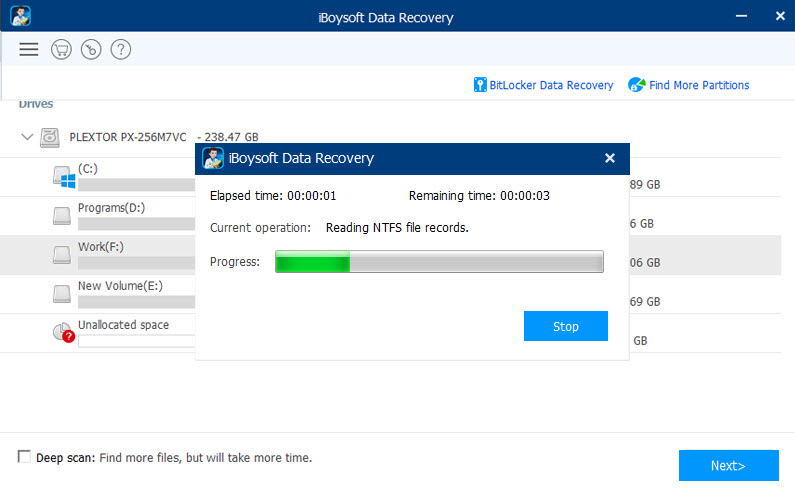Select the Windows (C:) drive icon
Image resolution: width=795 pixels, height=498 pixels.
click(x=64, y=177)
